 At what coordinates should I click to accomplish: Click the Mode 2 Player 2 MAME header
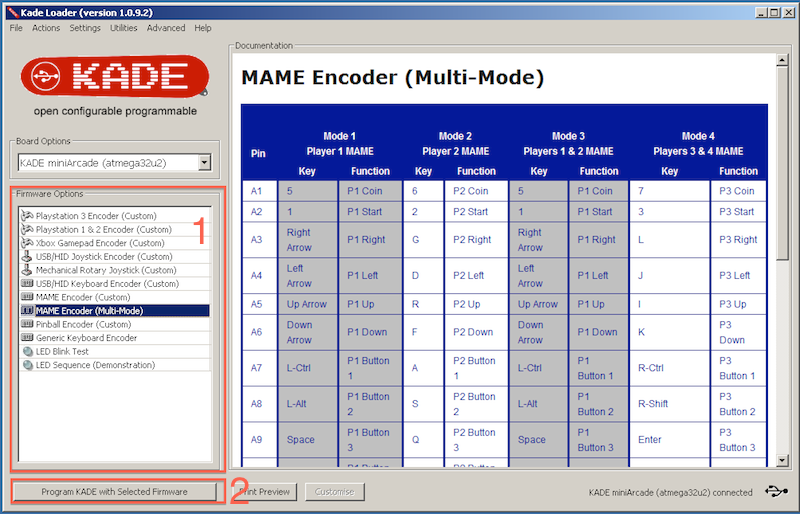[x=456, y=144]
